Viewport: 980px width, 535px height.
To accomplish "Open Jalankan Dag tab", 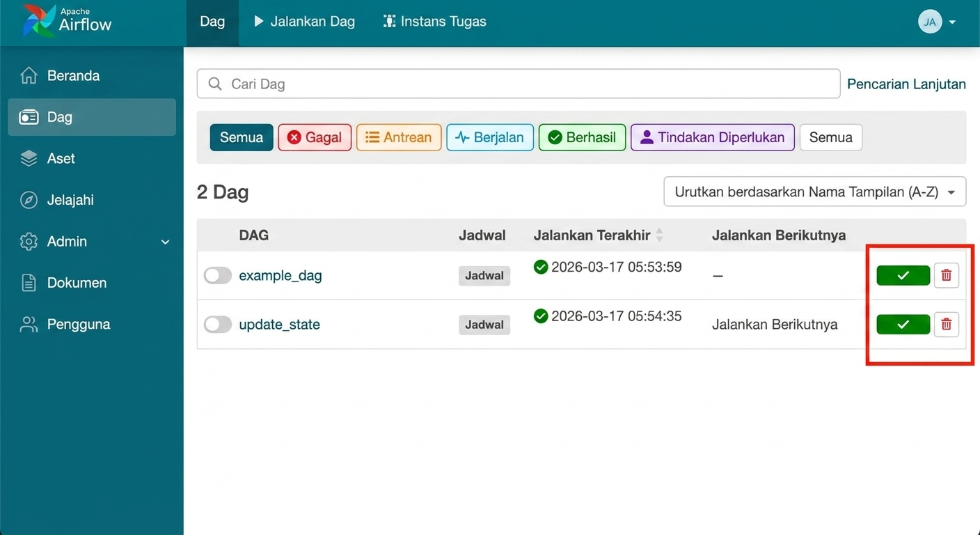I will pyautogui.click(x=303, y=22).
